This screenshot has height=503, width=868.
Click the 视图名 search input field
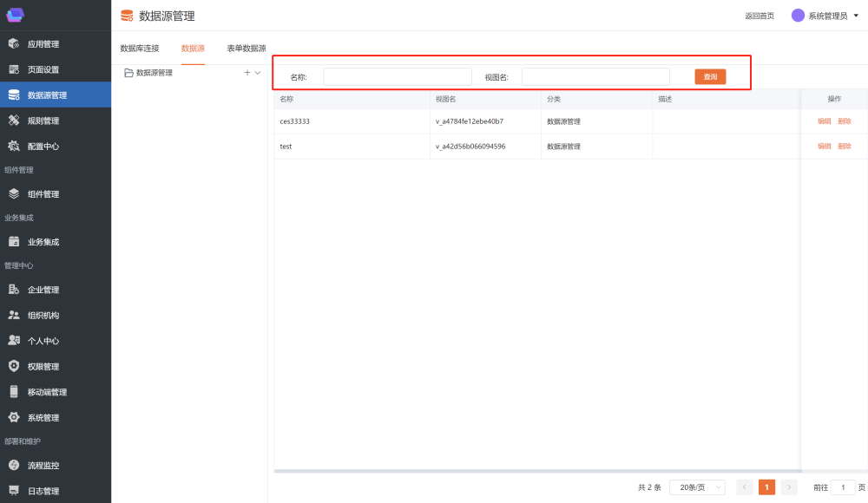click(x=595, y=77)
